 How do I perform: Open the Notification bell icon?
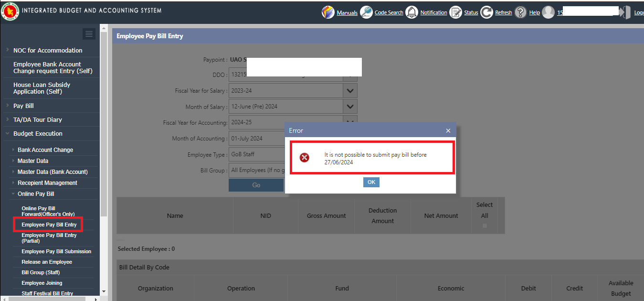click(412, 12)
